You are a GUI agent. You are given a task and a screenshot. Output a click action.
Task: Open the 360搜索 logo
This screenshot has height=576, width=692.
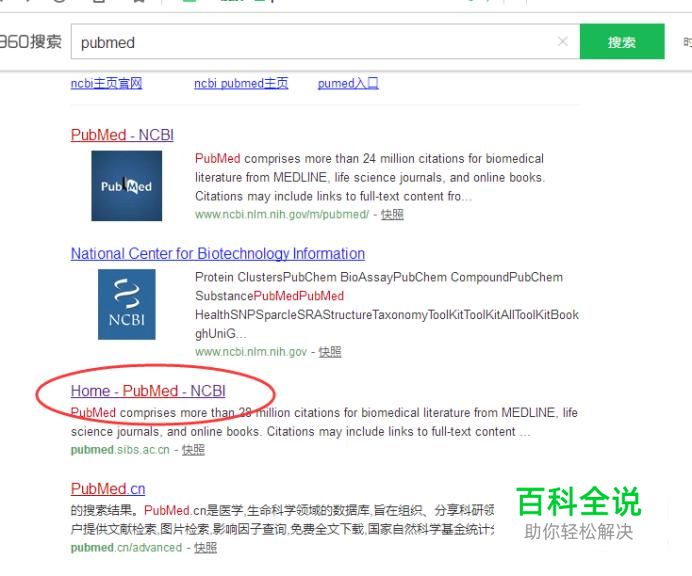(x=30, y=42)
